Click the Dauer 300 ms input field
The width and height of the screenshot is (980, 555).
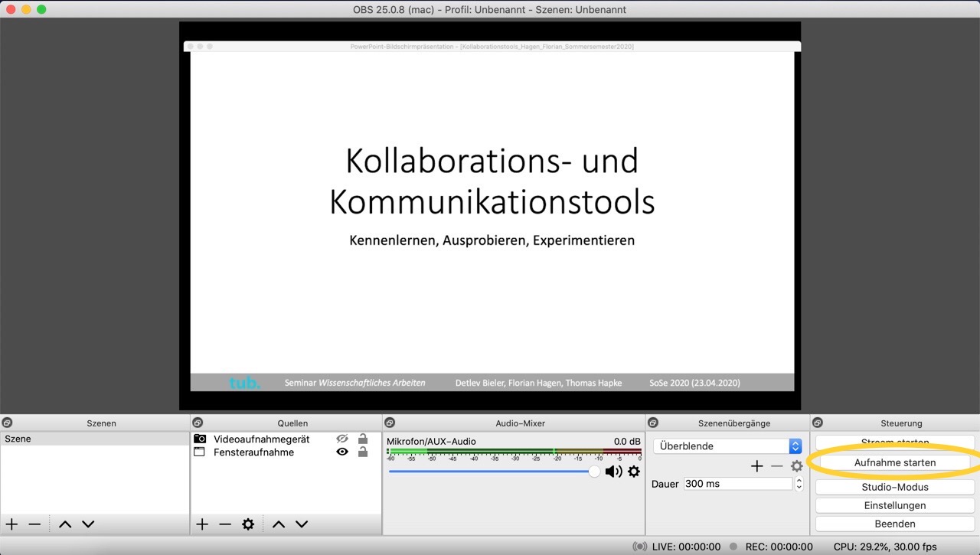pyautogui.click(x=737, y=484)
